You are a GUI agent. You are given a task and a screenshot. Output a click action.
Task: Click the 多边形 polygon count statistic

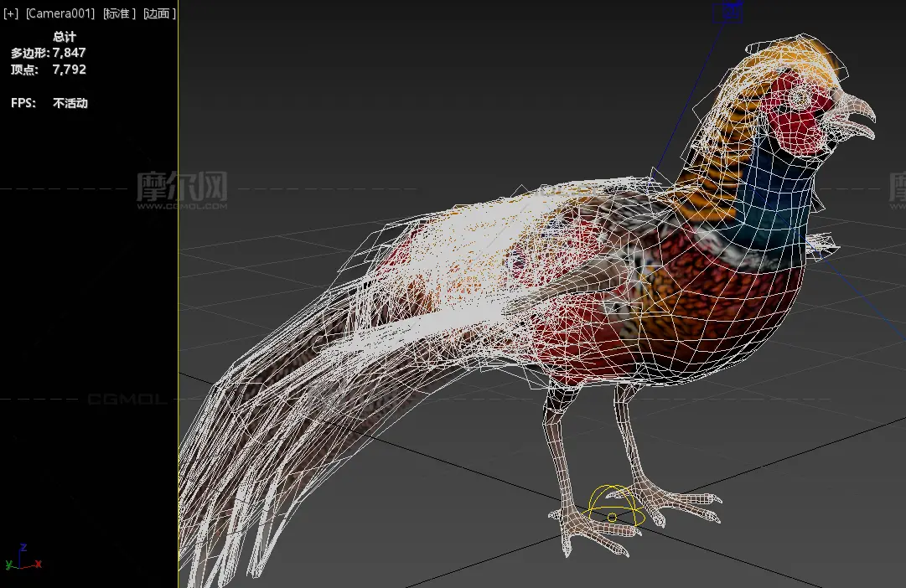[48, 53]
